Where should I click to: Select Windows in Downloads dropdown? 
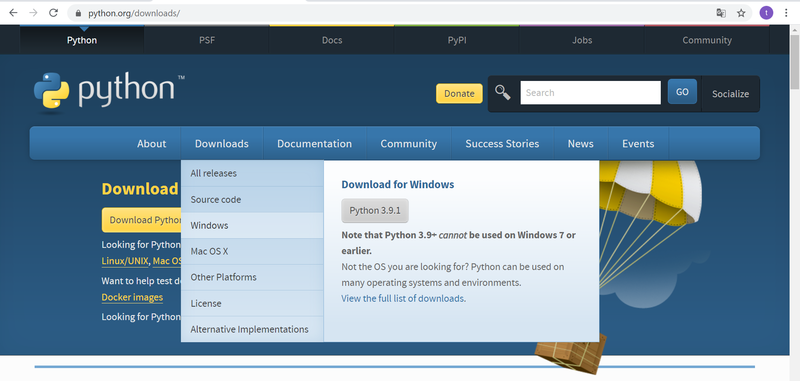click(252, 225)
